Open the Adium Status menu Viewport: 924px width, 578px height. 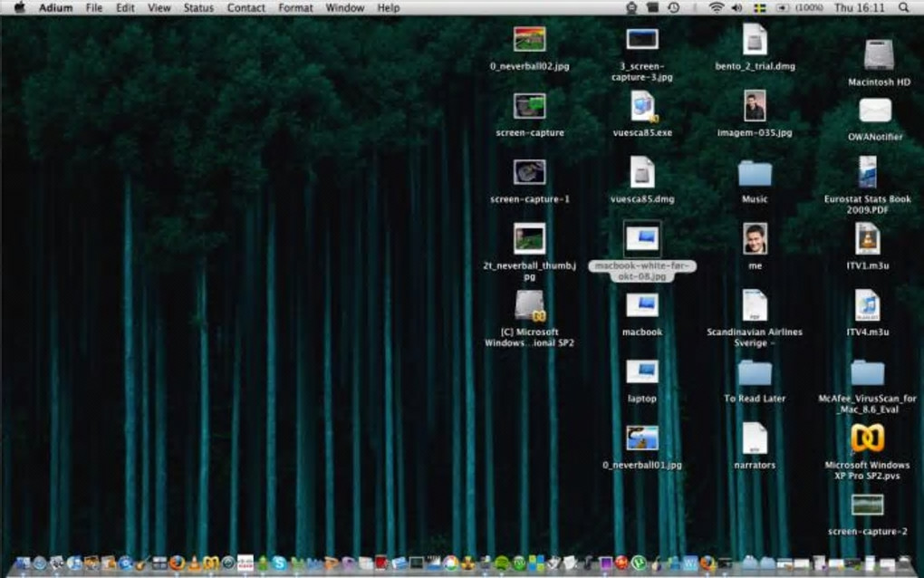pos(198,7)
